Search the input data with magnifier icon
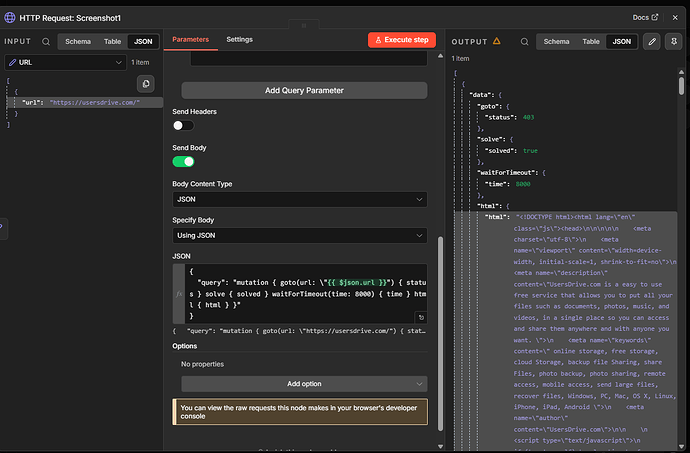Screen dimensions: 690x453 46,42
